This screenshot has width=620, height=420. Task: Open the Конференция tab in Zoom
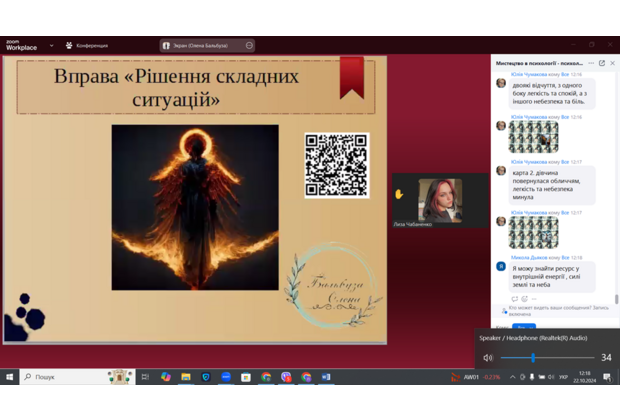(x=86, y=45)
